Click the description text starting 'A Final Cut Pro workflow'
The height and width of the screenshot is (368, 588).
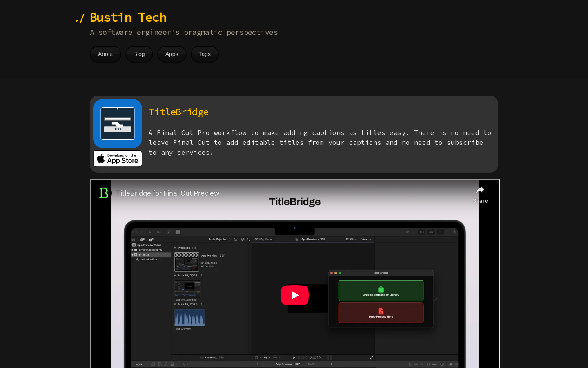point(320,143)
